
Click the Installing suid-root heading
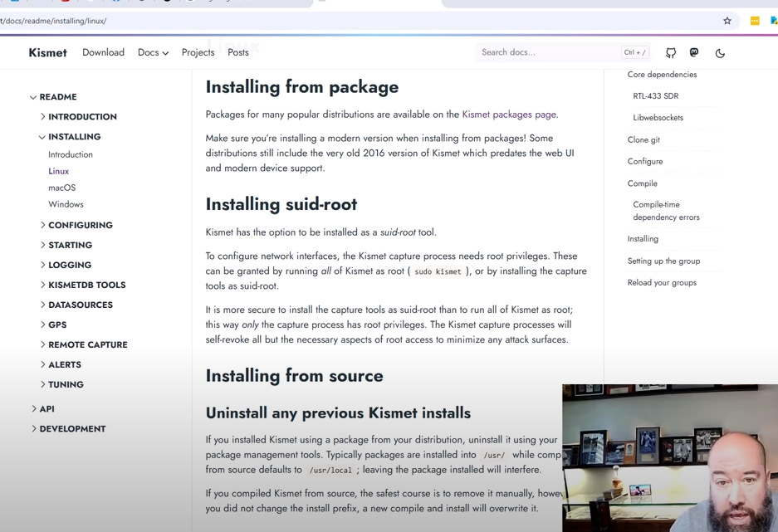281,204
